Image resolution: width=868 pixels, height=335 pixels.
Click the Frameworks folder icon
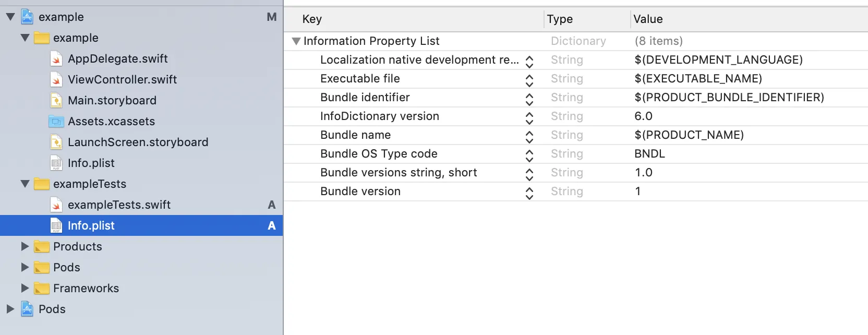(42, 289)
